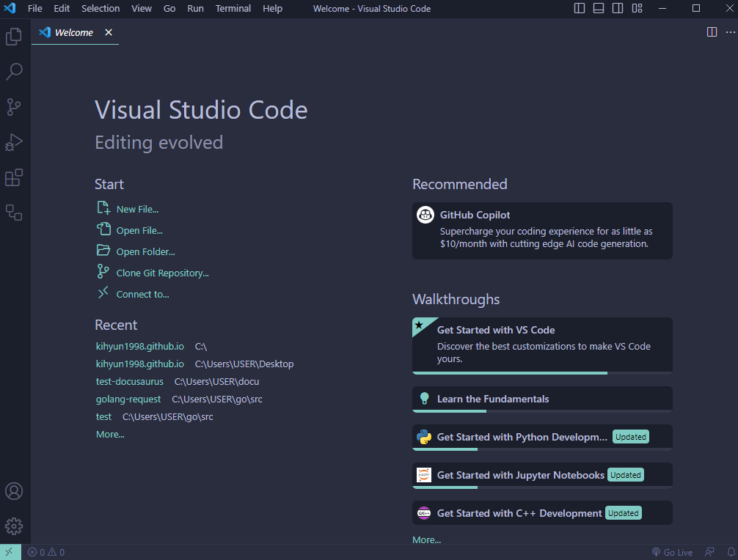Open Get Started with C++ Development walkthrough

coord(542,512)
